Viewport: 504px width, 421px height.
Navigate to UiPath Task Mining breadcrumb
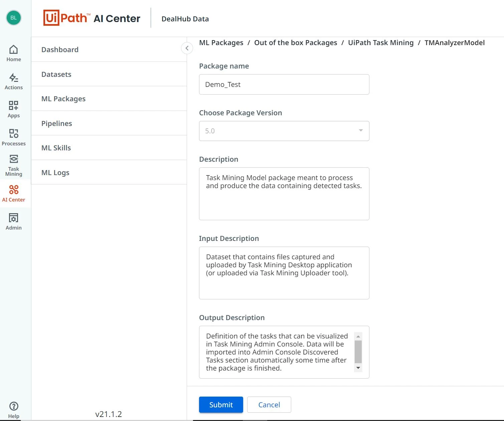381,43
